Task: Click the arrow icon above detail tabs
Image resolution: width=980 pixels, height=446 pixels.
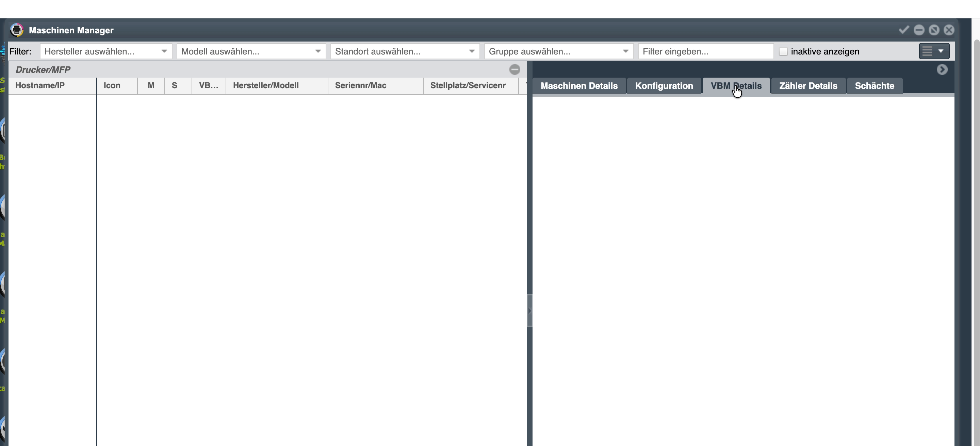Action: tap(942, 69)
